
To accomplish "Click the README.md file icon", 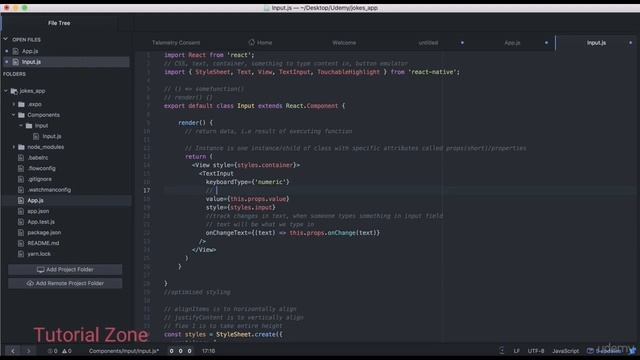I will [x=21, y=243].
